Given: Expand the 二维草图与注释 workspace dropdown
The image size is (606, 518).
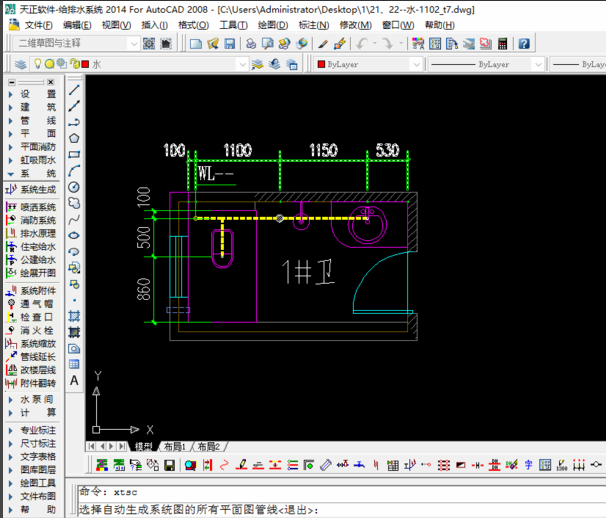Looking at the screenshot, I should tap(132, 44).
